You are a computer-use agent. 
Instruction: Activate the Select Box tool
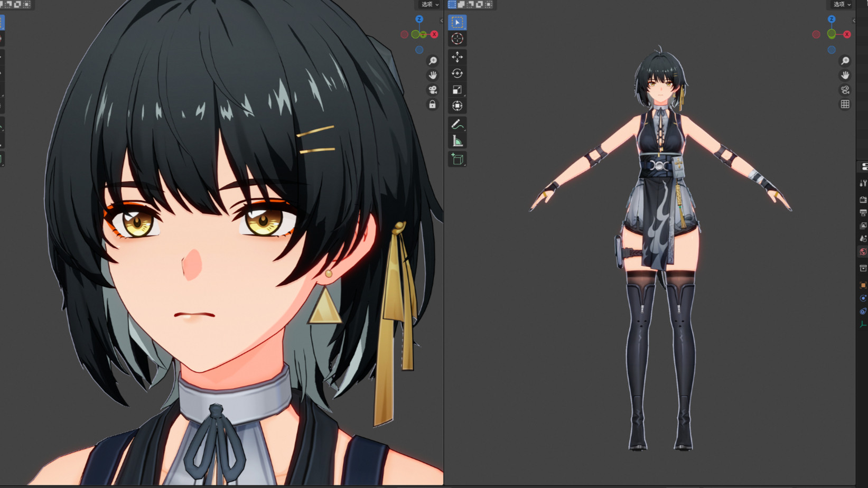(x=457, y=22)
